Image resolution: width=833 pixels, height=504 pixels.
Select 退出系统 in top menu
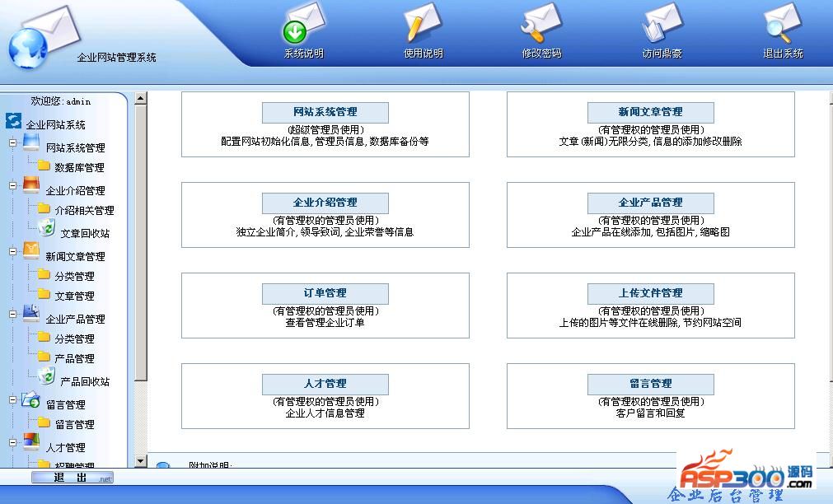[x=783, y=54]
